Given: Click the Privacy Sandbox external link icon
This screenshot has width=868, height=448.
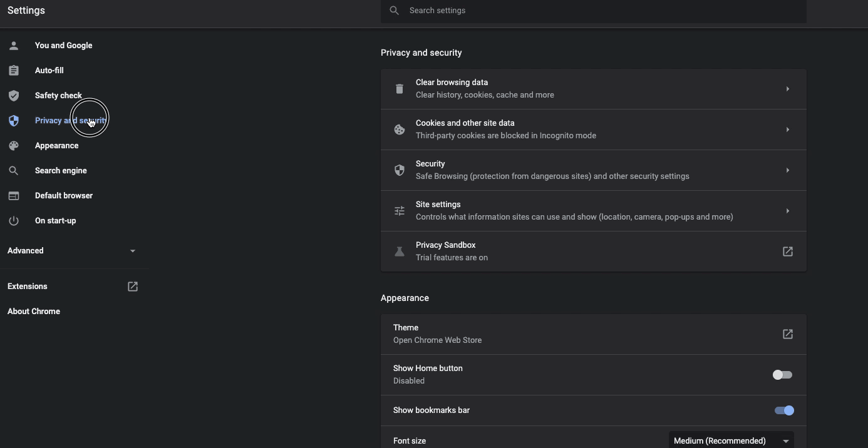Looking at the screenshot, I should [x=788, y=252].
